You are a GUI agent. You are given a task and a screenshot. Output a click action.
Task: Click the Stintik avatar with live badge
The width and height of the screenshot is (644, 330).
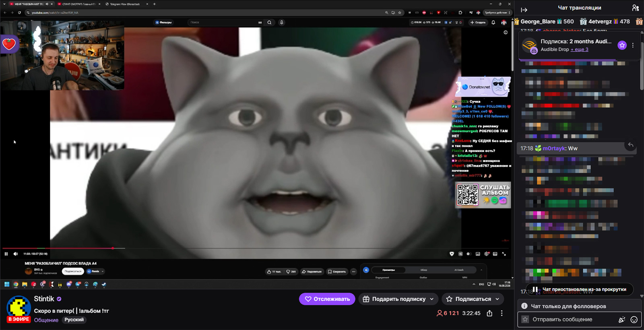click(x=19, y=309)
